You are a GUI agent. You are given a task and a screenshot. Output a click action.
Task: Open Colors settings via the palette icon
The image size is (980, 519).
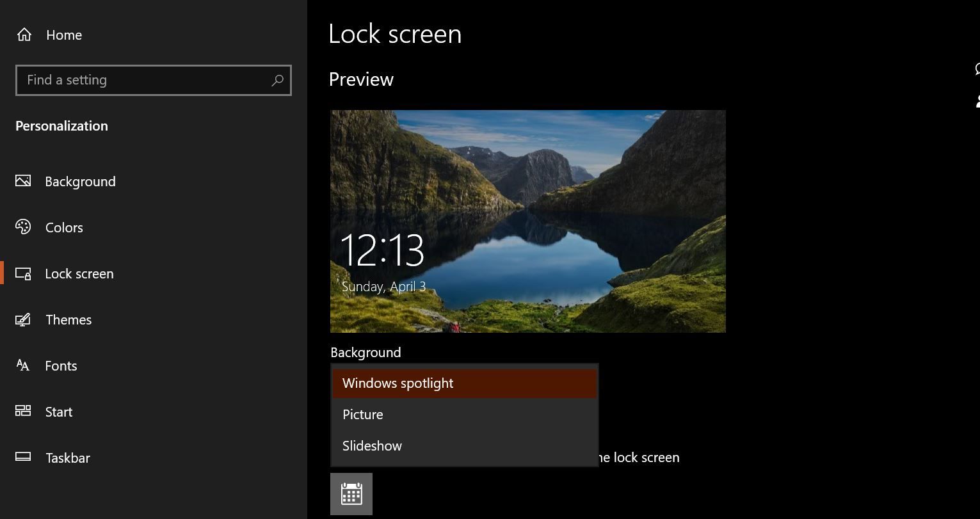click(x=23, y=227)
